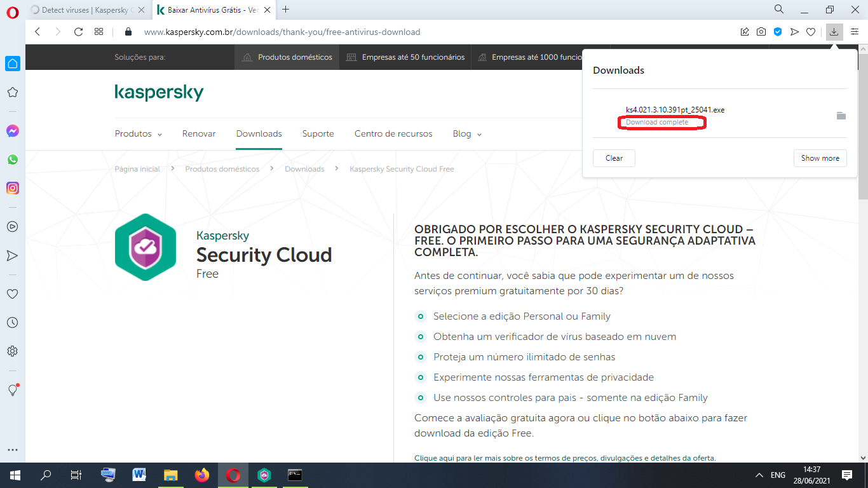The width and height of the screenshot is (868, 488).
Task: Go to Página inicial breadcrumb
Action: coord(137,169)
